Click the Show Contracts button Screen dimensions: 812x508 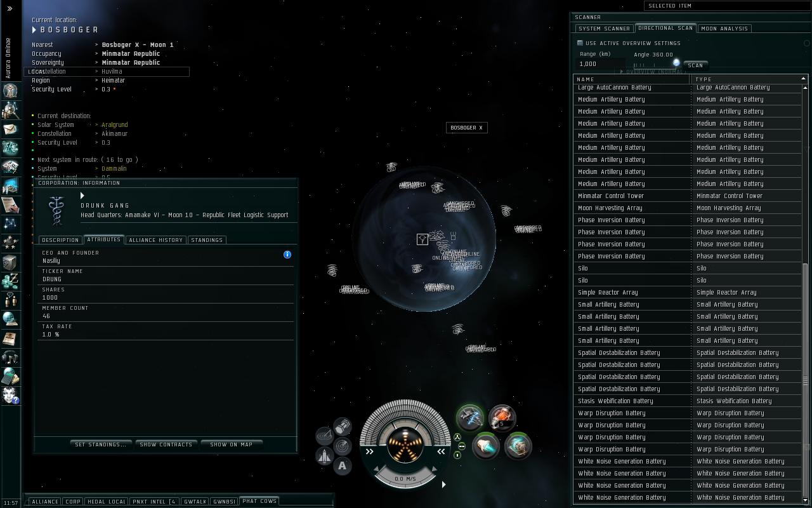click(166, 444)
